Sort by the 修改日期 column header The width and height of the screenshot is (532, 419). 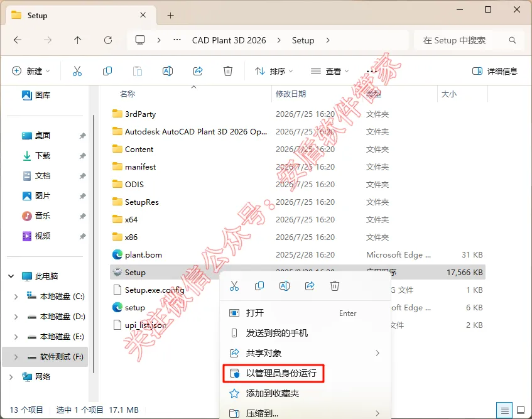pos(291,94)
